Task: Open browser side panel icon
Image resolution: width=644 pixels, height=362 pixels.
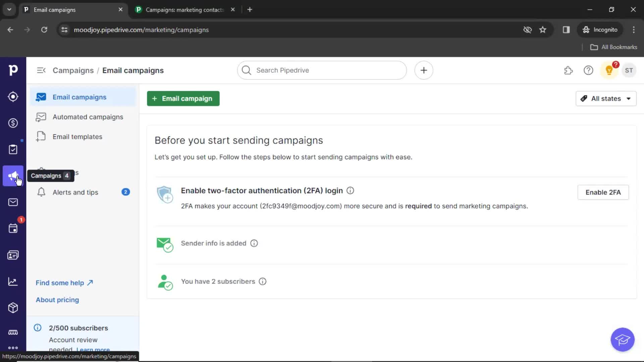Action: [x=566, y=30]
